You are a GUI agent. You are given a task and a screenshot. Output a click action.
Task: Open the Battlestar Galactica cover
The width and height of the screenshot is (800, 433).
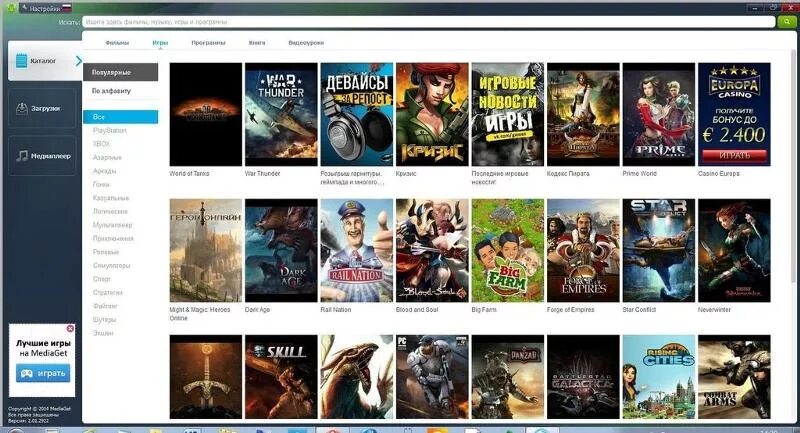click(583, 377)
